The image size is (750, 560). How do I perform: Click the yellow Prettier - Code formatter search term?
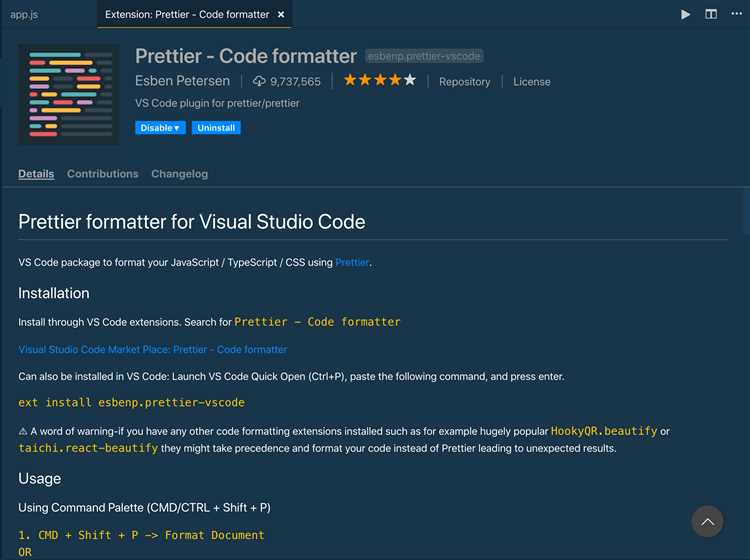point(317,322)
